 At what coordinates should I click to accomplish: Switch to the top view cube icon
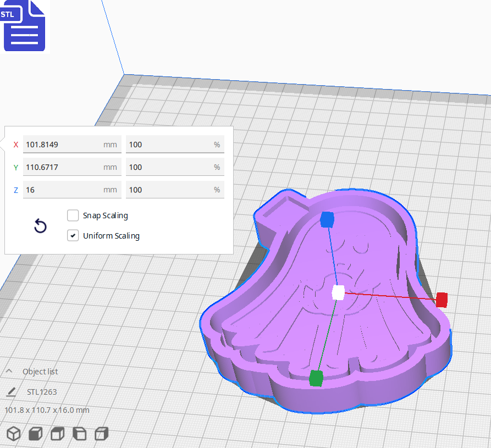[57, 434]
